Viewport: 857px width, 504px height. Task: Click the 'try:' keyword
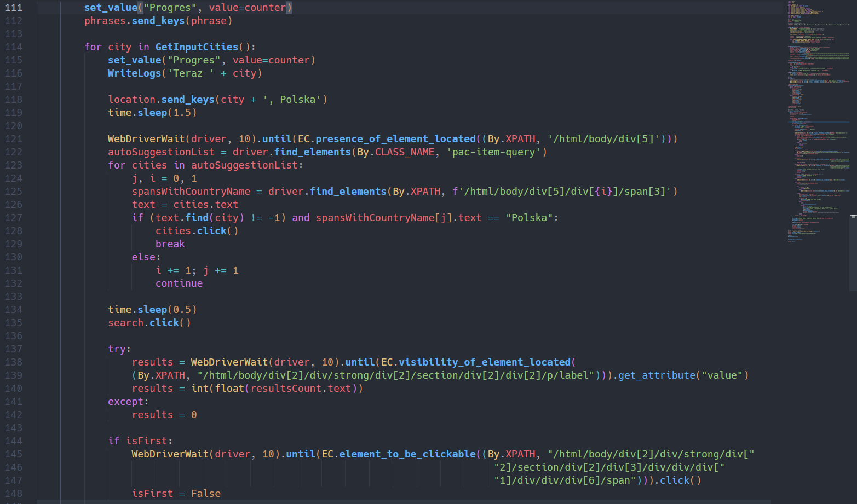tap(119, 349)
